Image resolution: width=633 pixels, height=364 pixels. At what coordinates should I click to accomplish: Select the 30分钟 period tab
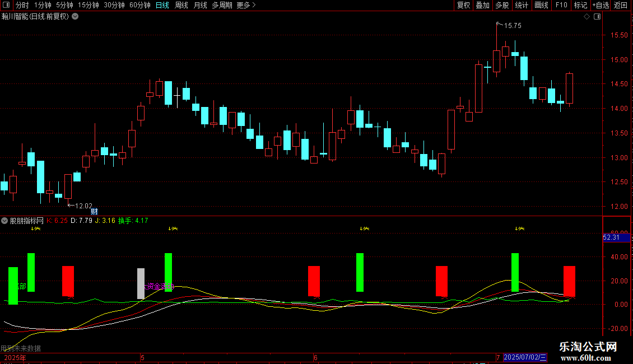114,5
